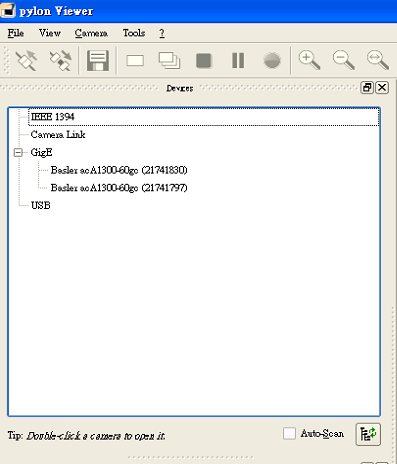Select Basler camera with serial 21741797

click(119, 188)
